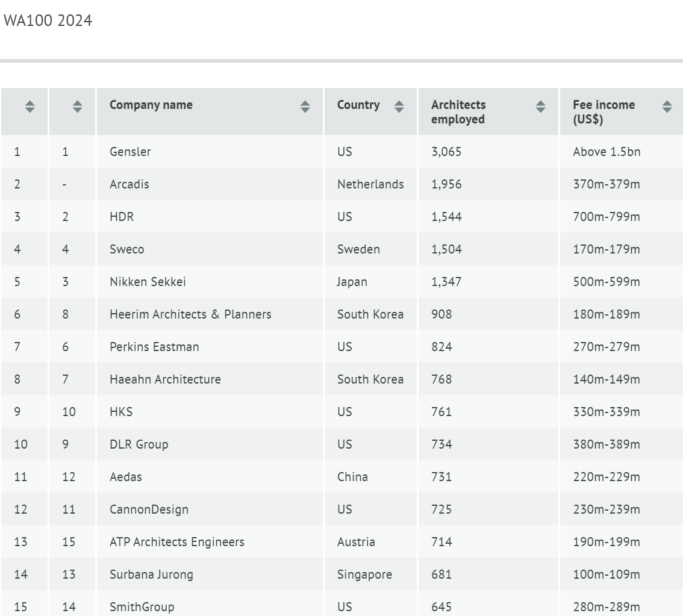This screenshot has height=616, width=683.
Task: Select the HDR company cell
Action: click(210, 216)
